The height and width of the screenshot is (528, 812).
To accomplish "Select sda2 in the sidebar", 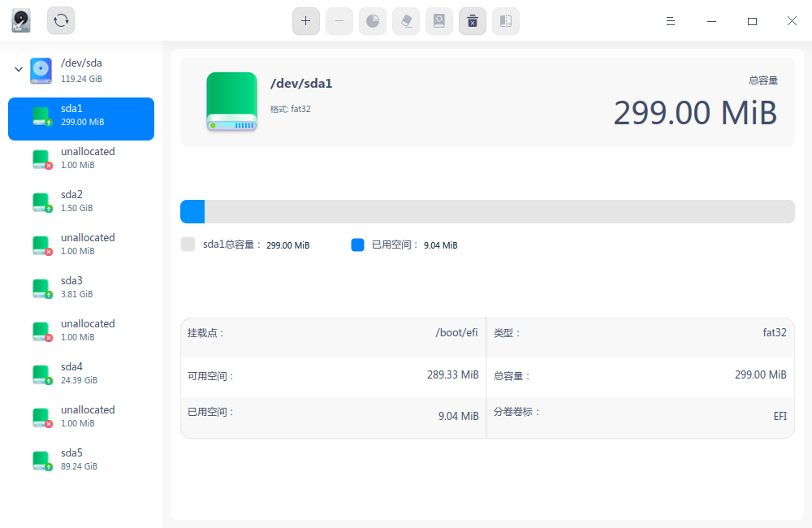I will coord(81,201).
